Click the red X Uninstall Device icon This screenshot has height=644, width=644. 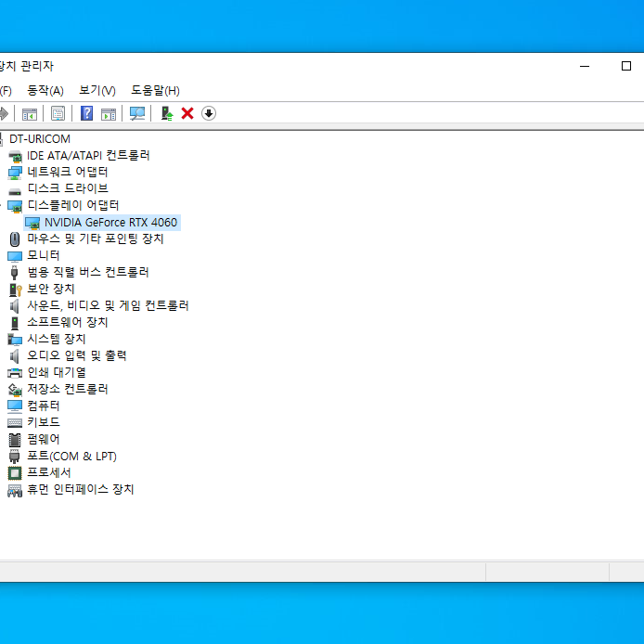[187, 113]
